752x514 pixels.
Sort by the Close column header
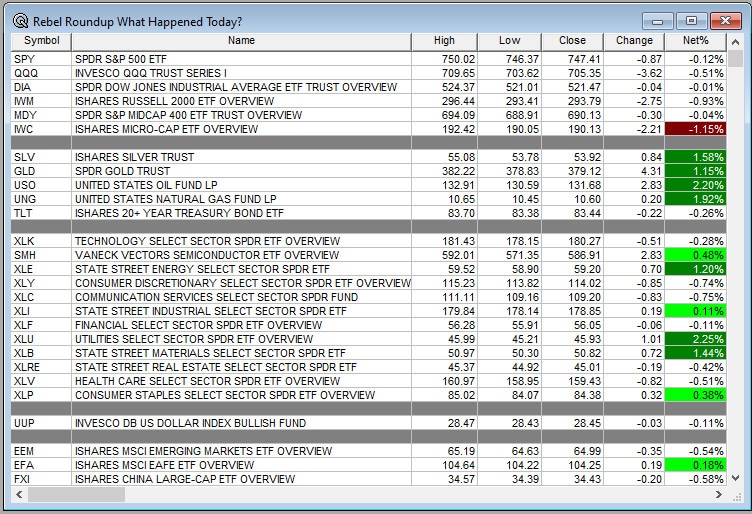click(572, 41)
